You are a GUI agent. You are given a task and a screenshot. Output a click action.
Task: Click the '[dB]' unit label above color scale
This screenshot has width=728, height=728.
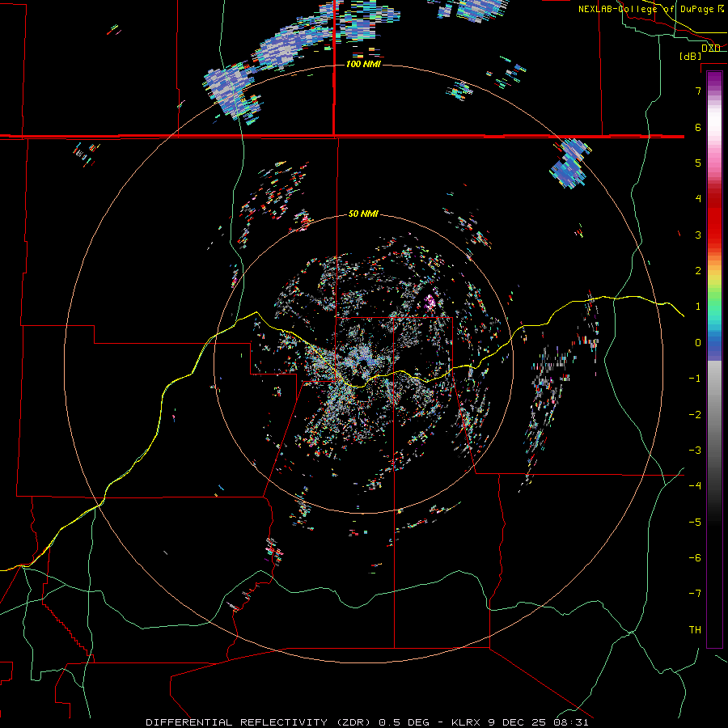pyautogui.click(x=691, y=56)
